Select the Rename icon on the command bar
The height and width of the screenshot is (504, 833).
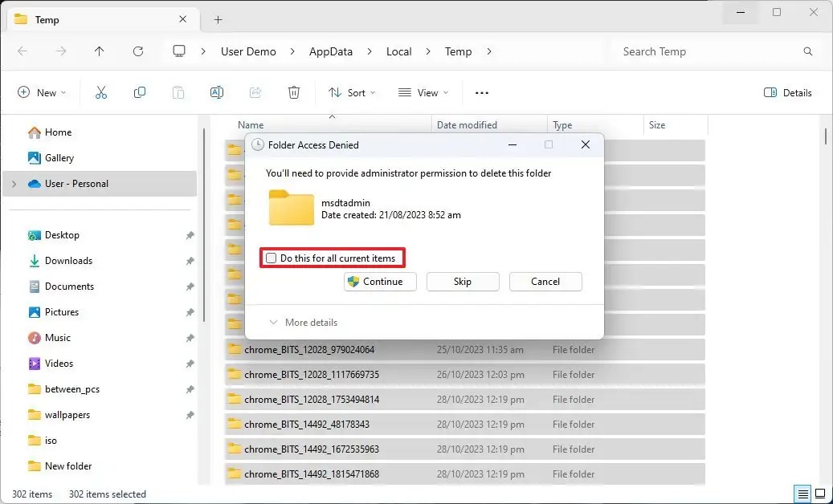pos(216,92)
